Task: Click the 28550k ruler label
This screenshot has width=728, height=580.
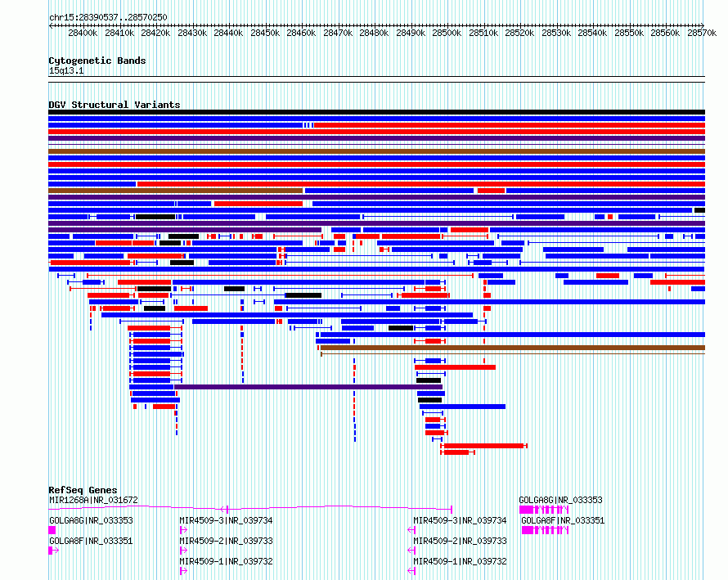Action: [630, 33]
